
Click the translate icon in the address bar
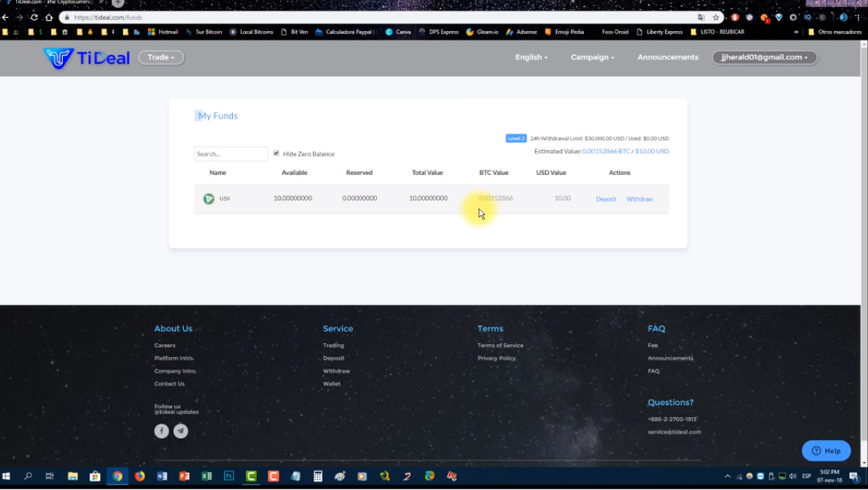coord(701,18)
